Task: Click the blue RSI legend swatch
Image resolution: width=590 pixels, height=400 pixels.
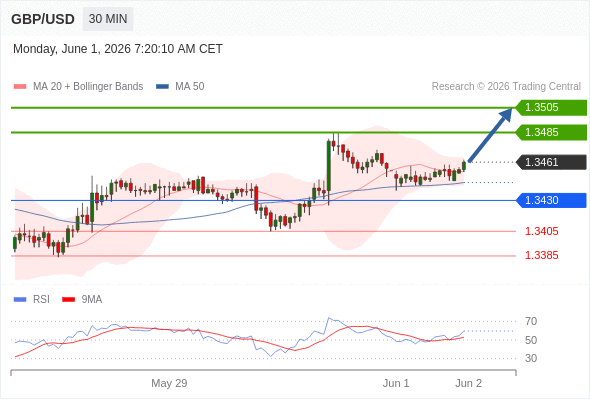Action: (20, 300)
